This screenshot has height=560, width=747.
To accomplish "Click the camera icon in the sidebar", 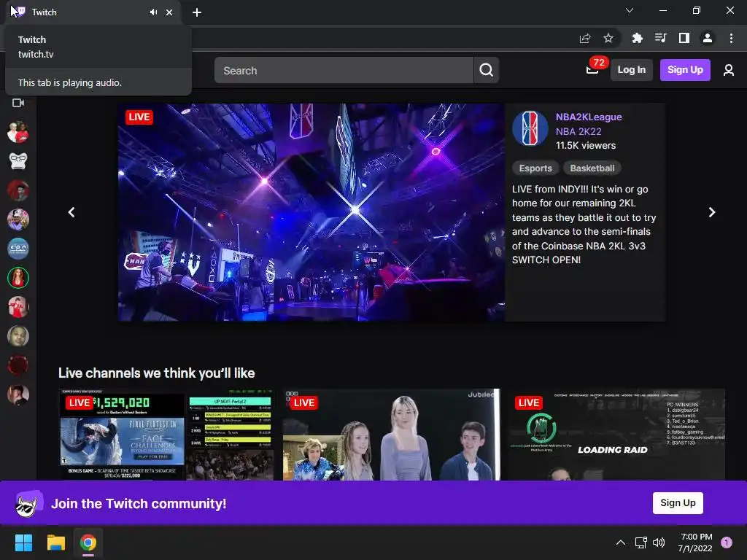I will [x=18, y=103].
